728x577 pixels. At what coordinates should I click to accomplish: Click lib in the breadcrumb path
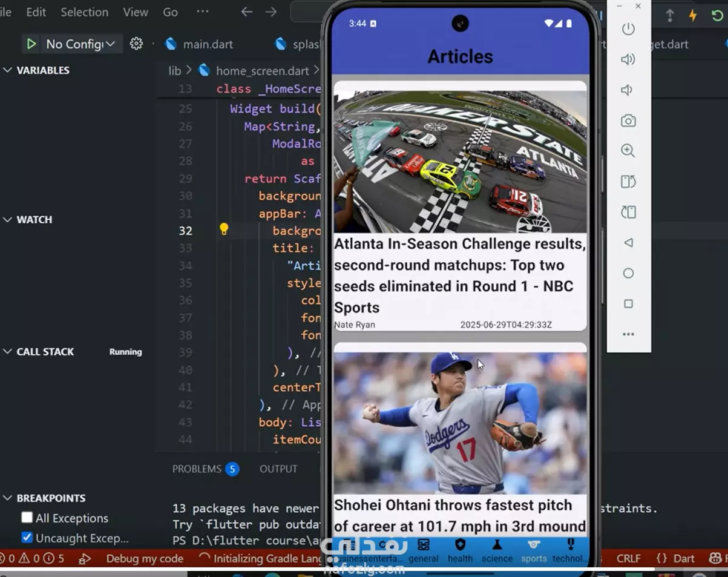click(x=174, y=71)
